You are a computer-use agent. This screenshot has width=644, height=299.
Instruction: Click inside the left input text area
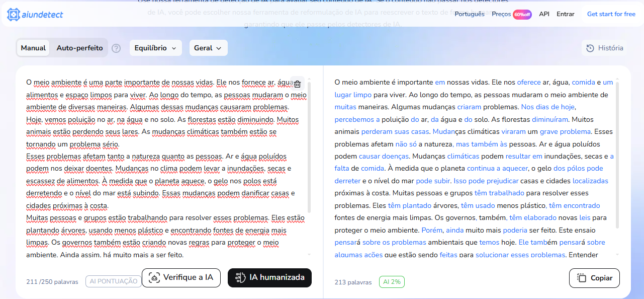[161, 166]
